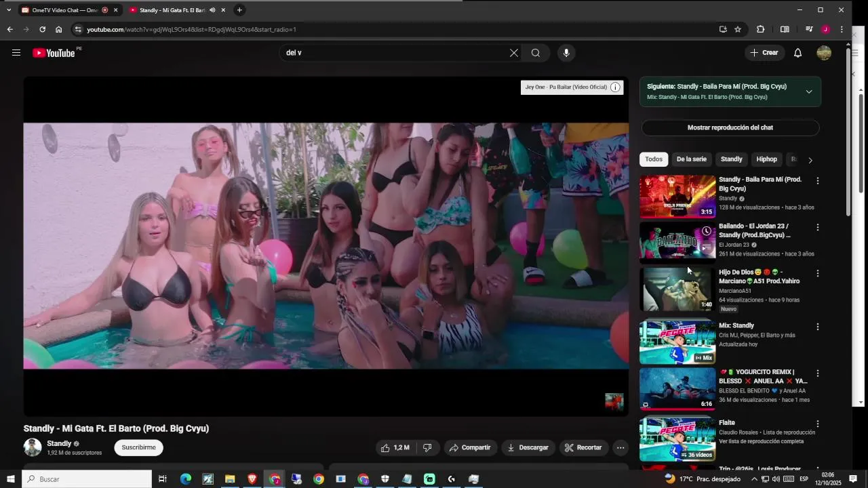868x488 pixels.
Task: Open File Explorer from taskbar
Action: [x=230, y=479]
